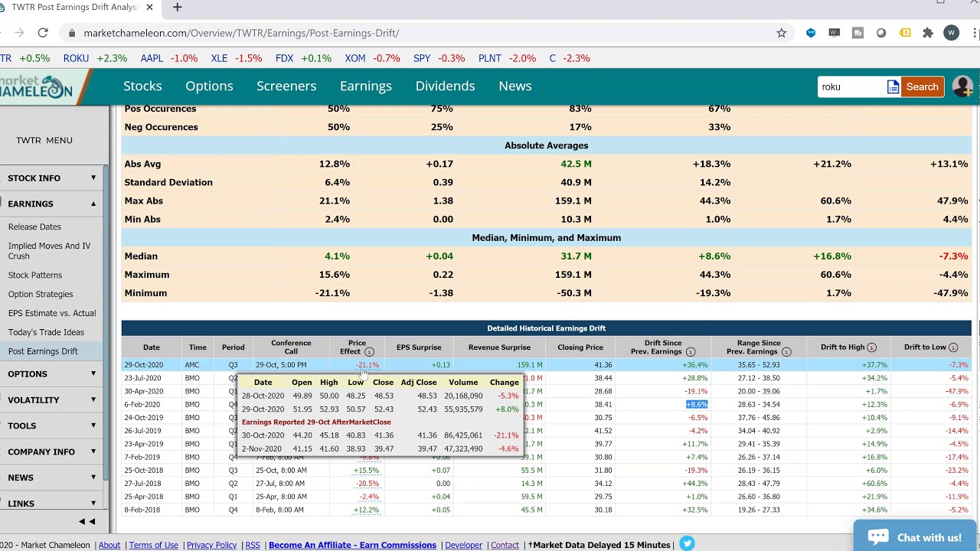Open Post Earnings Drift sidebar link

pos(43,351)
